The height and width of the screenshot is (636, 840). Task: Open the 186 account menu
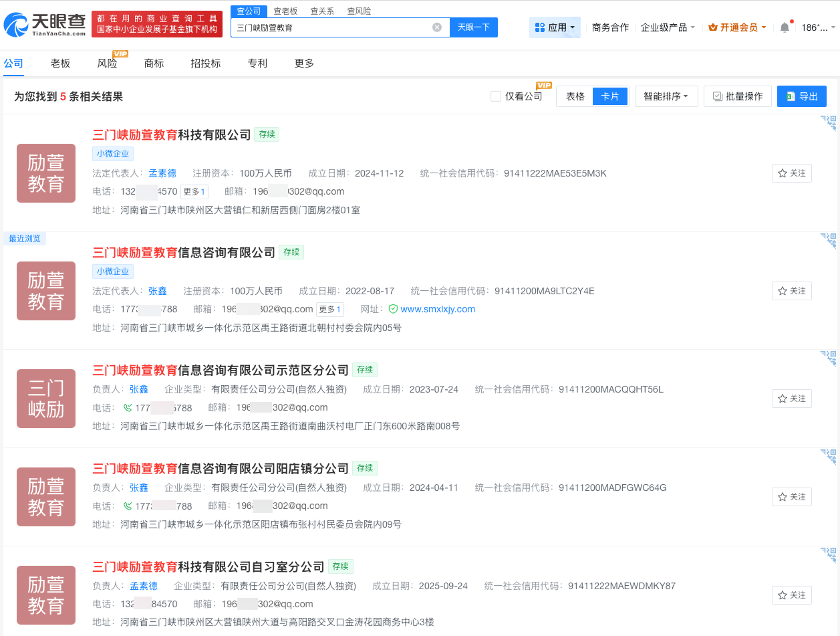pos(818,27)
